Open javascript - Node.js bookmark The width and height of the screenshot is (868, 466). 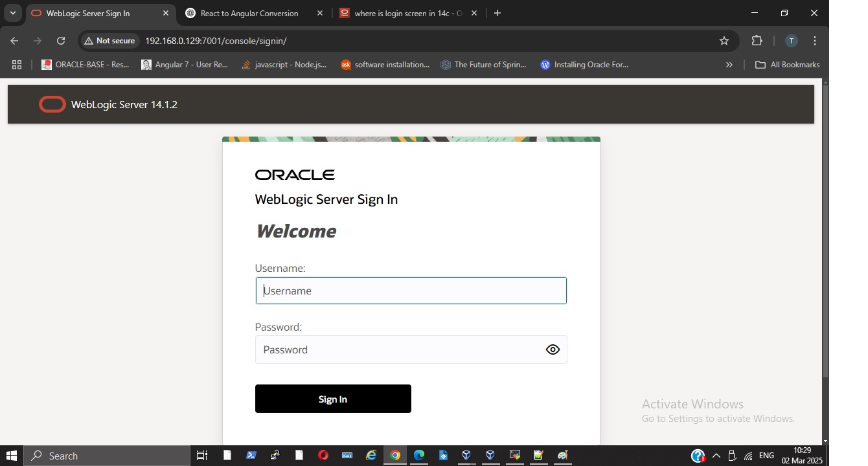(x=284, y=65)
